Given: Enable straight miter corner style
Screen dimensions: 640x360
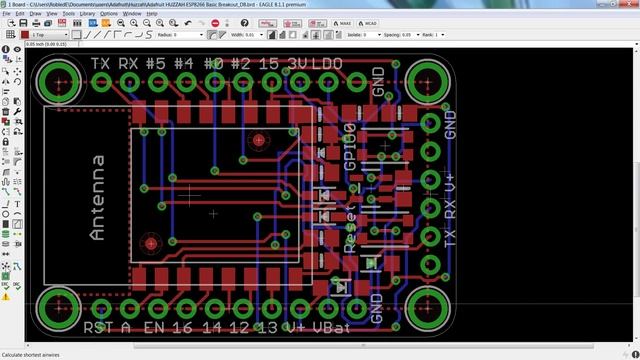Looking at the screenshot, I should [222, 35].
